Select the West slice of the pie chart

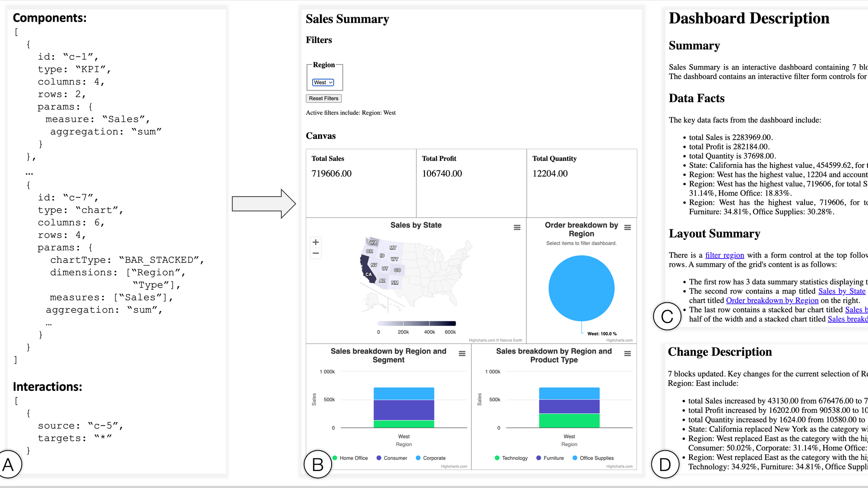[582, 288]
